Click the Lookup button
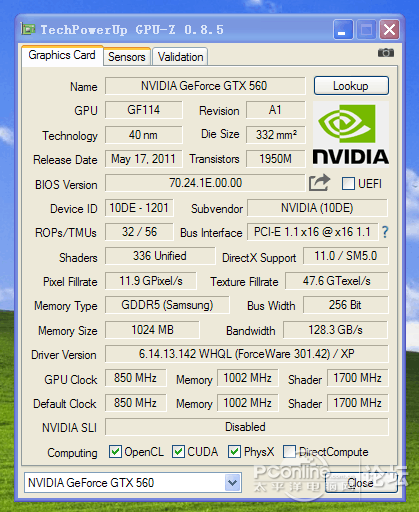 coord(351,86)
